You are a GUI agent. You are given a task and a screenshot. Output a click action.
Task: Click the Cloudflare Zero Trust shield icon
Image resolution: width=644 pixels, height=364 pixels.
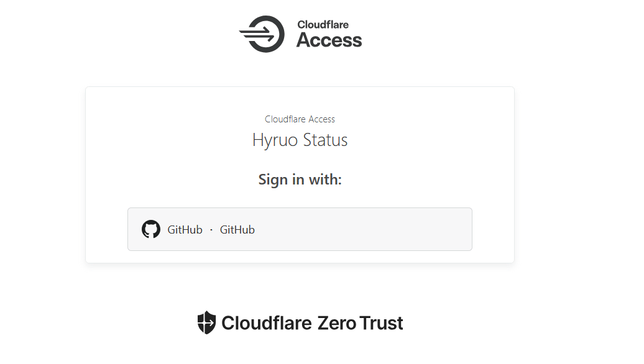(206, 323)
